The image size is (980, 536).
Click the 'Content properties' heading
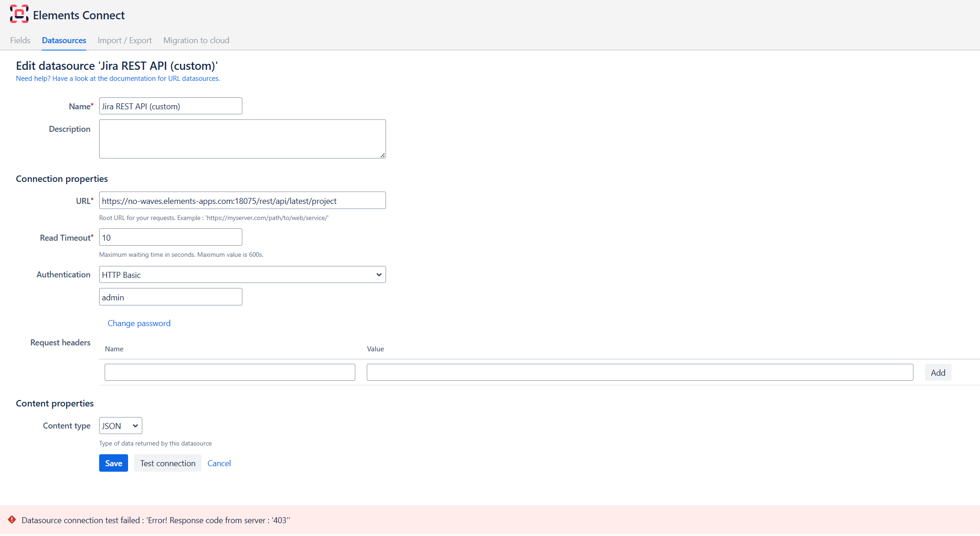click(55, 403)
